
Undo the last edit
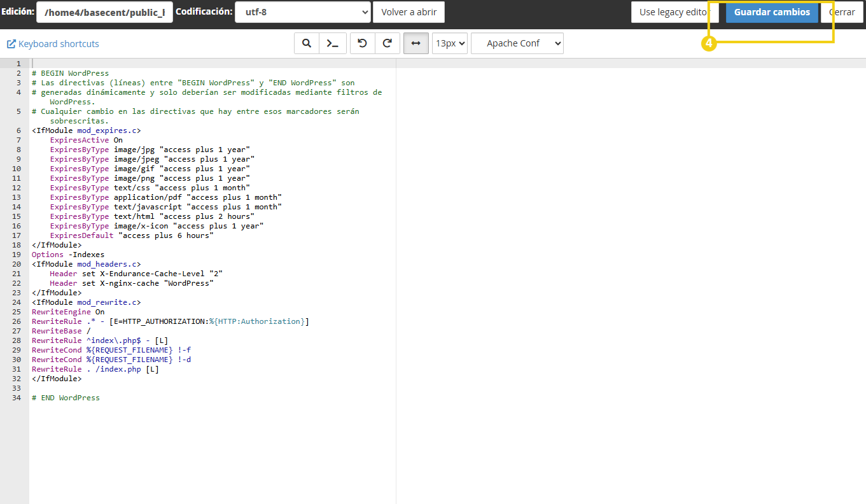click(x=363, y=43)
